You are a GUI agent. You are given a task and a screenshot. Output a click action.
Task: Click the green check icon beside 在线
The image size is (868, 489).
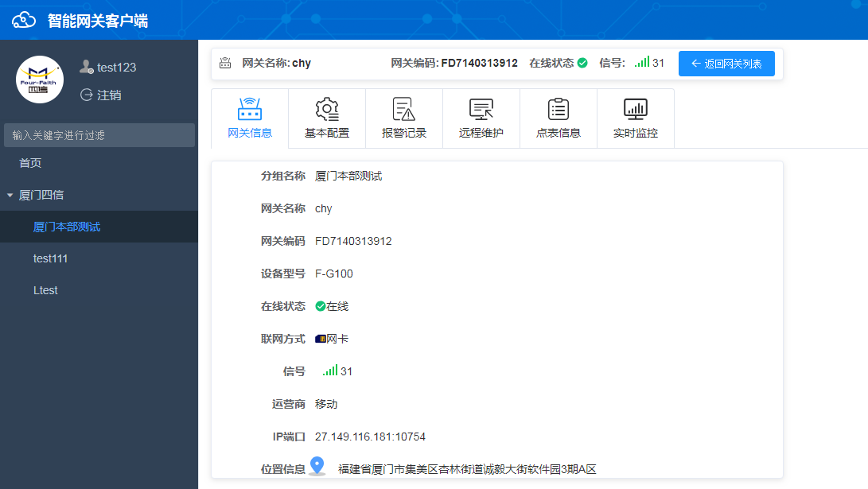tap(320, 306)
